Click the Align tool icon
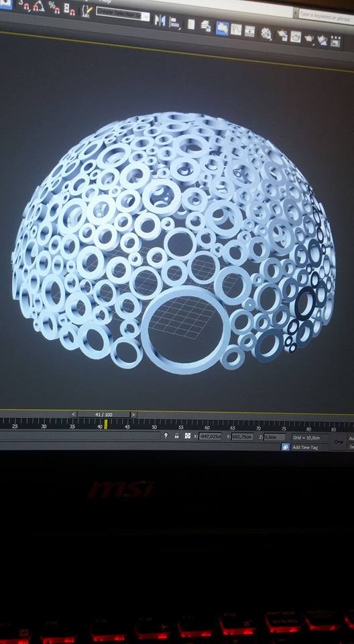This screenshot has width=354, height=644. click(174, 22)
